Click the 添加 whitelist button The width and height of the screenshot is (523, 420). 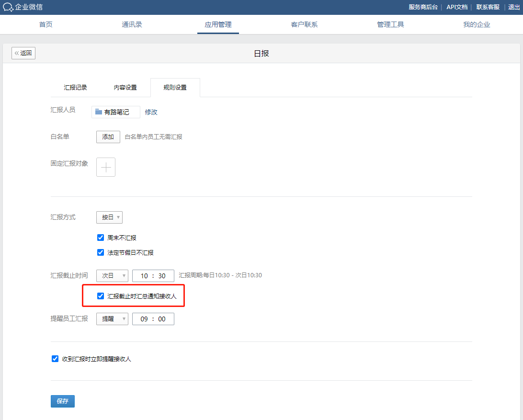click(x=108, y=137)
